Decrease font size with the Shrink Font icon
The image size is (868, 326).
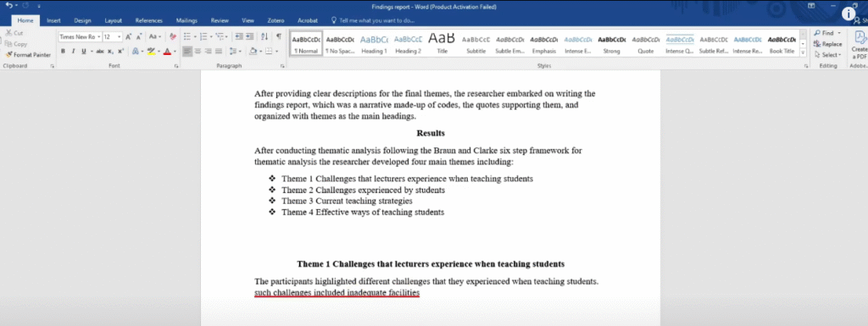139,36
